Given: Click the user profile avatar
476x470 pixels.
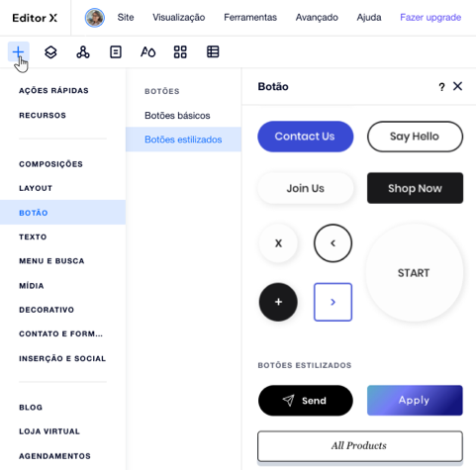Looking at the screenshot, I should (x=95, y=18).
